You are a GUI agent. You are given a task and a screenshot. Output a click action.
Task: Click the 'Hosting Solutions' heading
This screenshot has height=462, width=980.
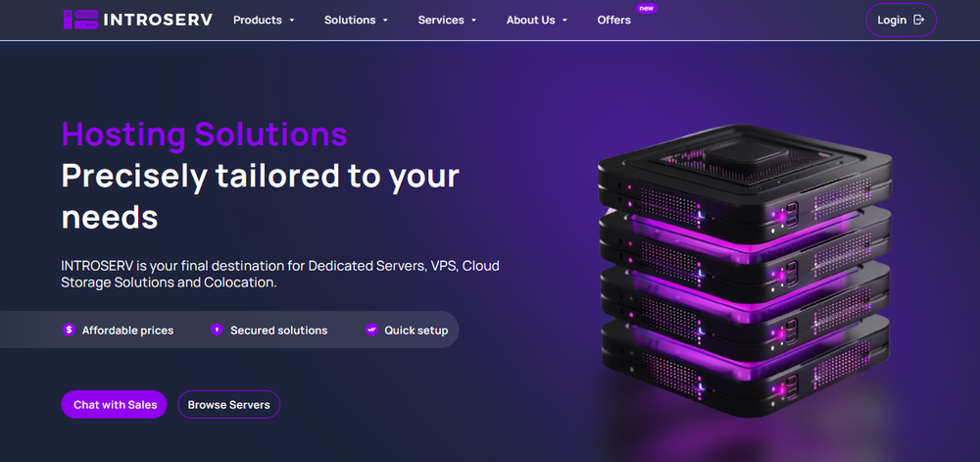point(205,133)
